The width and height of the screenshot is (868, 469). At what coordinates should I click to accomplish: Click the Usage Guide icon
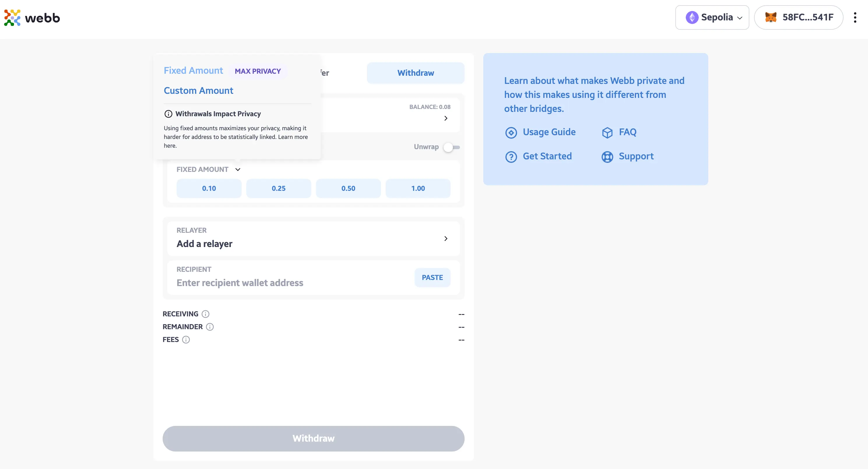tap(511, 132)
